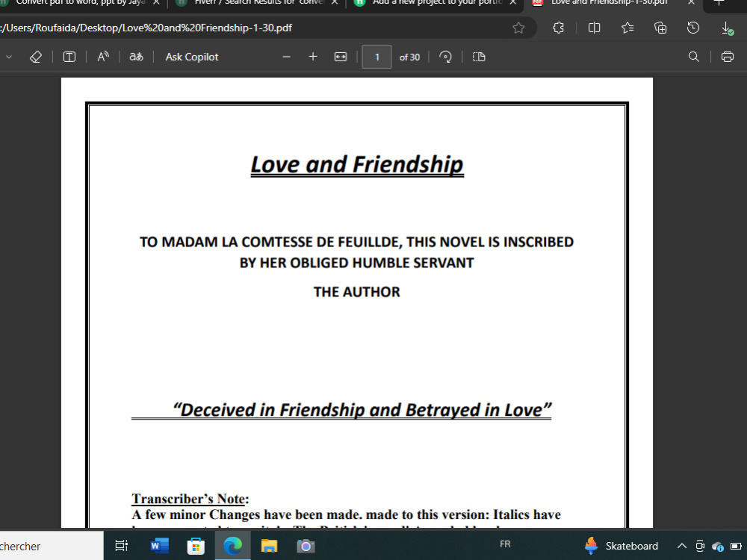Click Edge icon on taskbar
The height and width of the screenshot is (560, 747).
(x=232, y=547)
